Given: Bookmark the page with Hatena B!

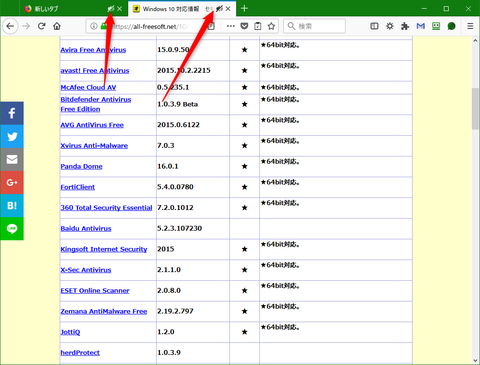Looking at the screenshot, I should [12, 205].
